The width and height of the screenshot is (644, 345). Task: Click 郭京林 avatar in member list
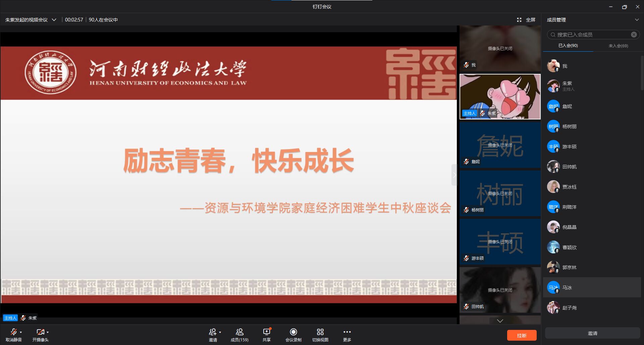(553, 267)
